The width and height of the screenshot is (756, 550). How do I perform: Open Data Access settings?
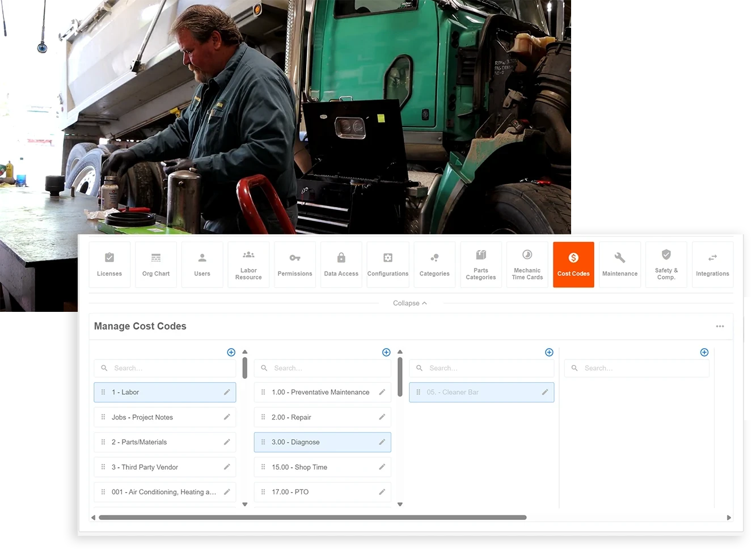point(341,264)
